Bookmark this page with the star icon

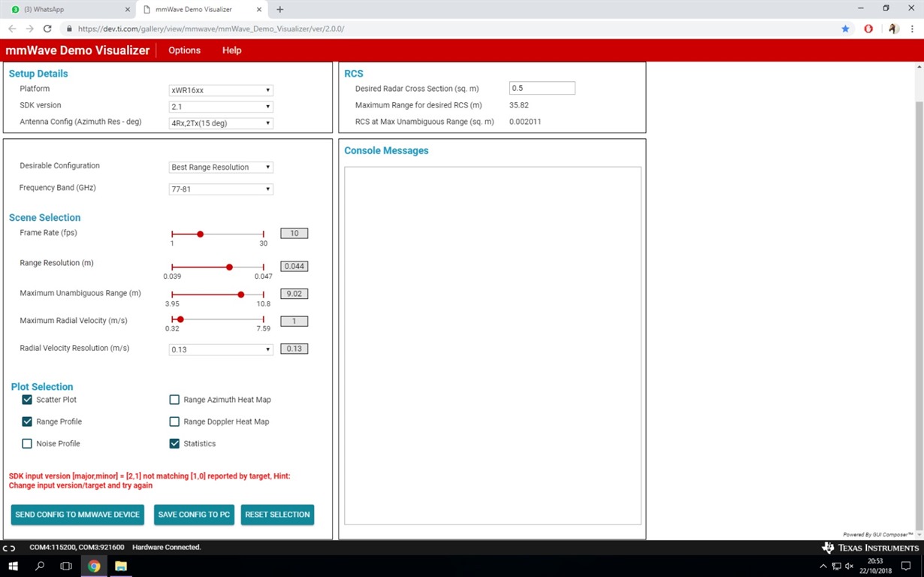[845, 29]
